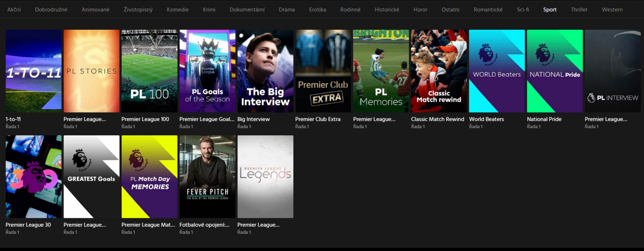Switch to the Ostatní genre tab
Image resolution: width=644 pixels, height=251 pixels.
click(x=450, y=10)
